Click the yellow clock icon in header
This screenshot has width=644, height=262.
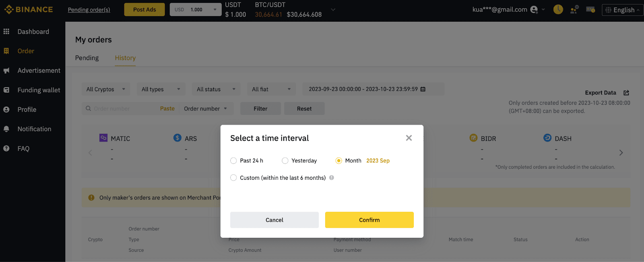coord(558,9)
